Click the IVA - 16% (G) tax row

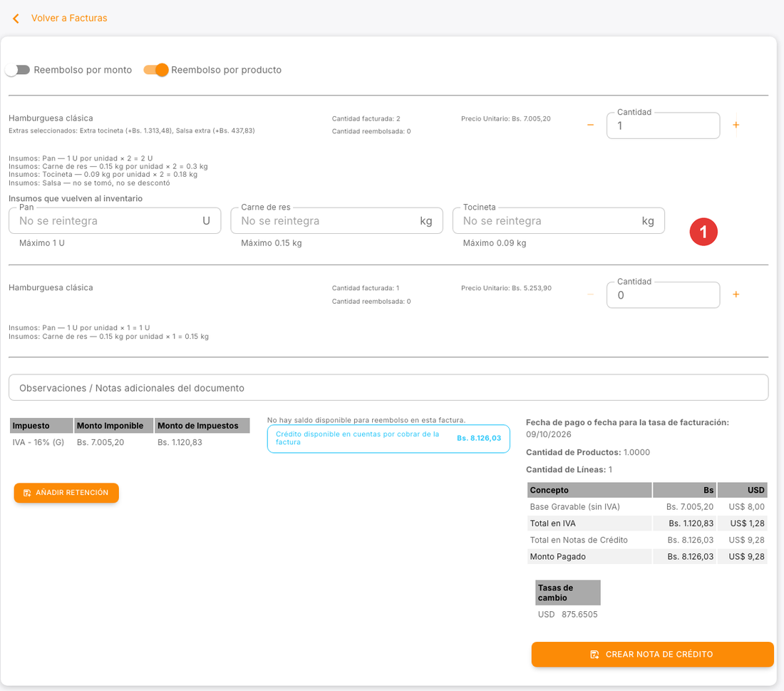130,442
